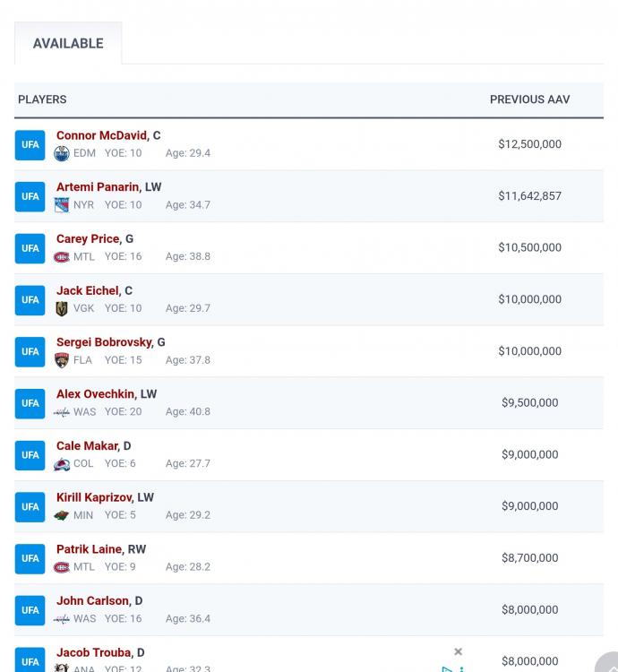
Task: Switch to the Available tab
Action: coord(68,43)
